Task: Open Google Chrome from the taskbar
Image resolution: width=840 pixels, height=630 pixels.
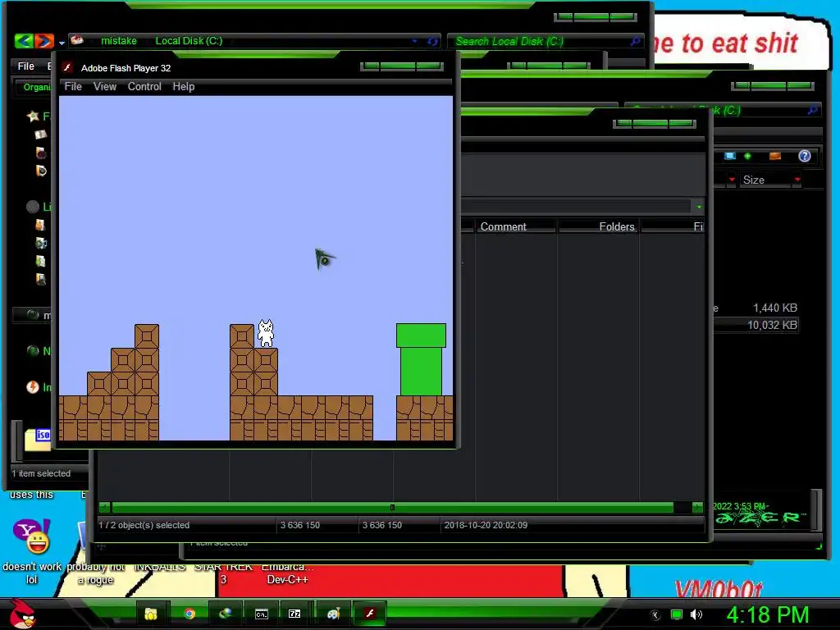Action: (x=189, y=614)
